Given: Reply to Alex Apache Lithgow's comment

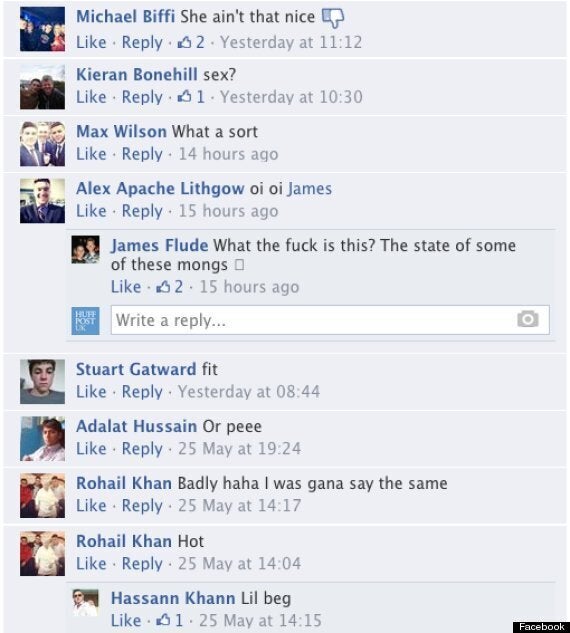Looking at the screenshot, I should pos(142,211).
